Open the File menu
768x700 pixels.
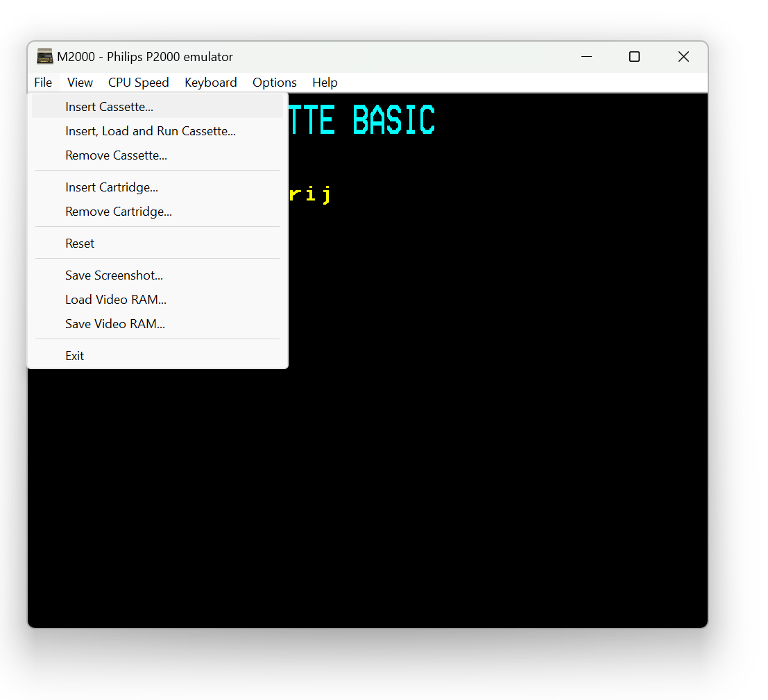[43, 83]
